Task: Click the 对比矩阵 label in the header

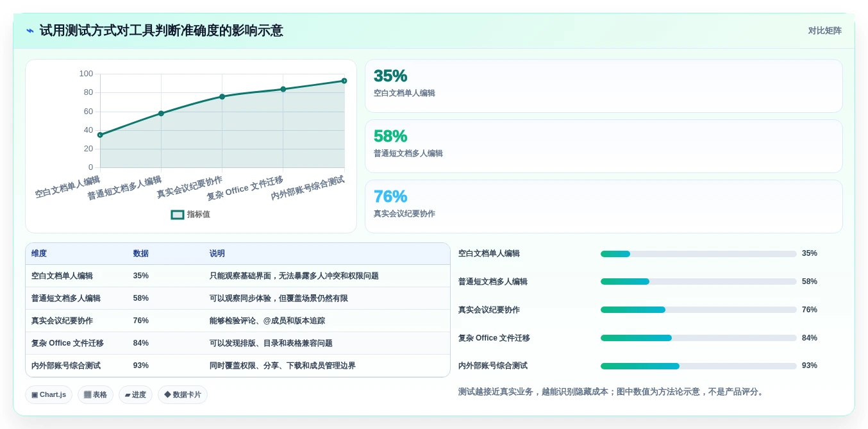Action: [824, 31]
